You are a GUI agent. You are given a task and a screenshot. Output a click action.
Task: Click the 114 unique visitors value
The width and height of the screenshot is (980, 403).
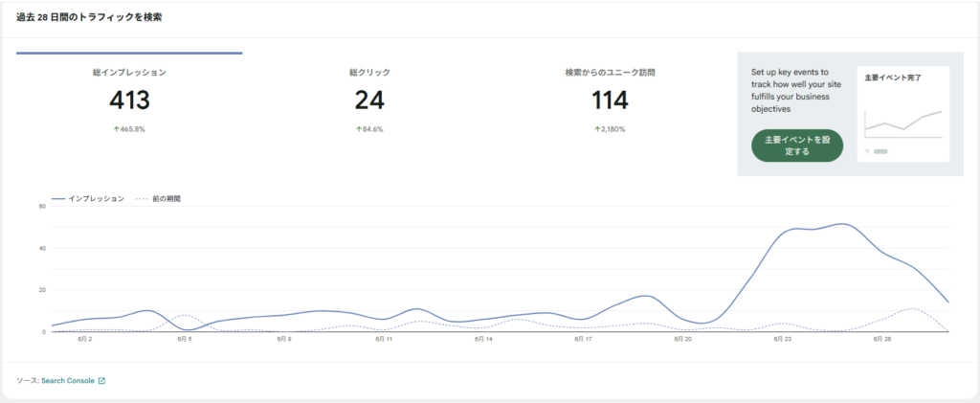pos(610,101)
